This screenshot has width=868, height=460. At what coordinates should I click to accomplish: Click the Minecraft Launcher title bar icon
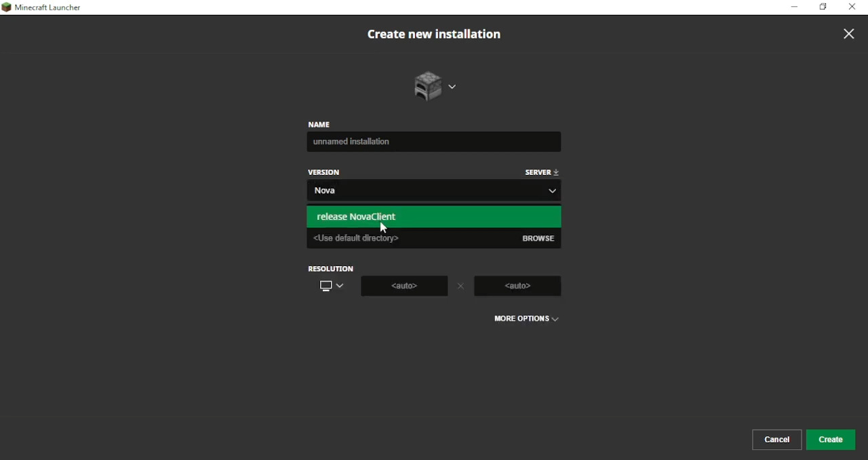point(7,7)
